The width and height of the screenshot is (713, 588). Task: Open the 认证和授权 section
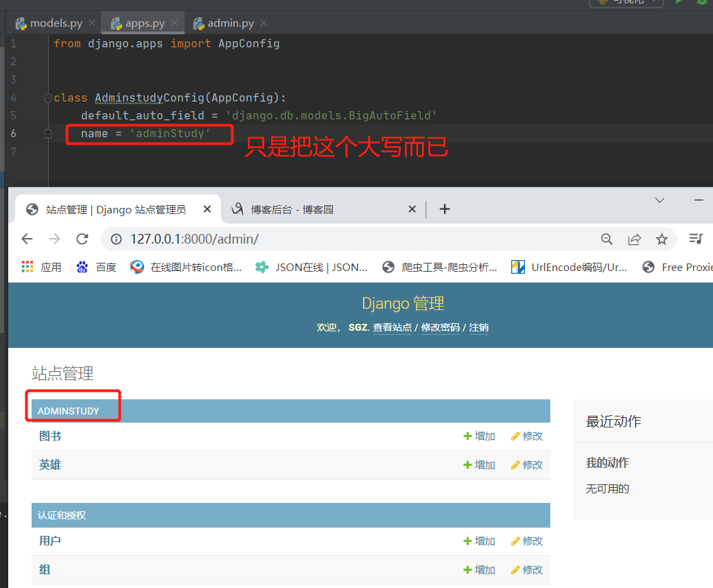click(x=62, y=515)
